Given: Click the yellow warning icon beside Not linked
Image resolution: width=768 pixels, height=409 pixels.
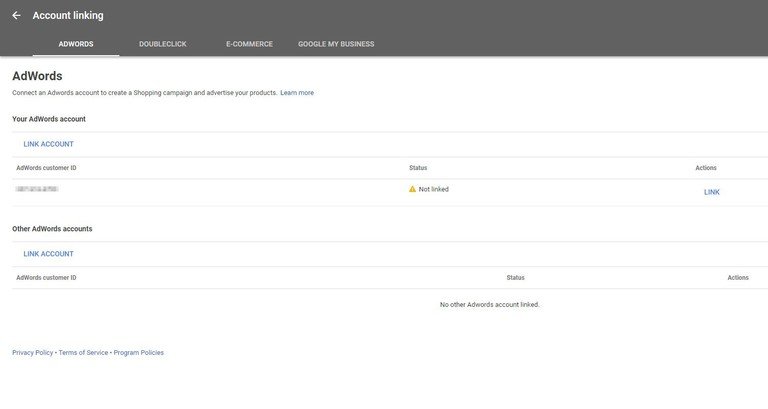Looking at the screenshot, I should pyautogui.click(x=412, y=189).
